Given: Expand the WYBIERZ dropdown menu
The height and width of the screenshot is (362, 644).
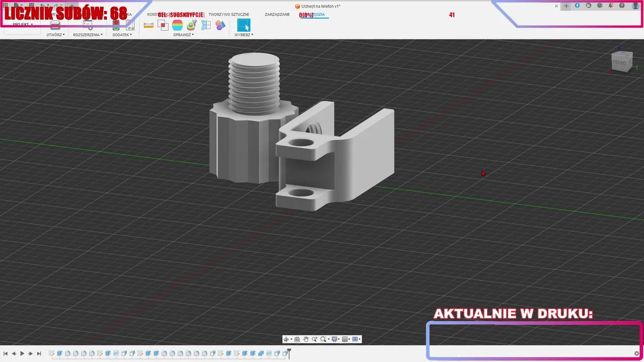Looking at the screenshot, I should coord(244,35).
